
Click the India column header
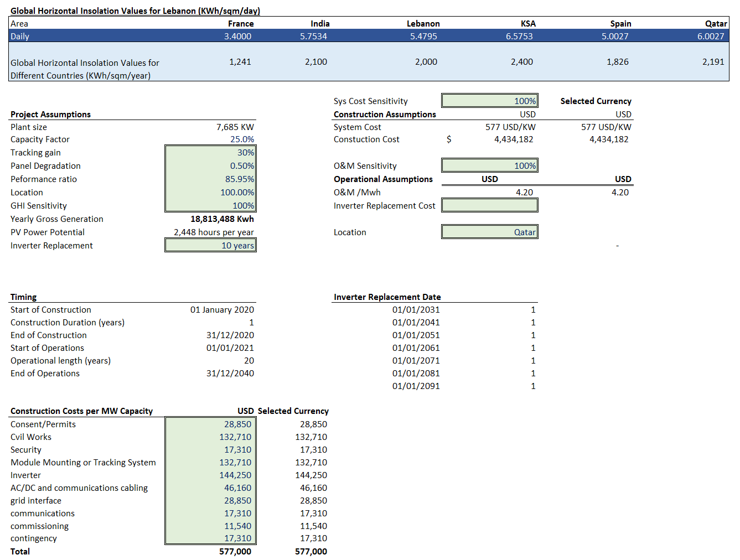pyautogui.click(x=320, y=23)
